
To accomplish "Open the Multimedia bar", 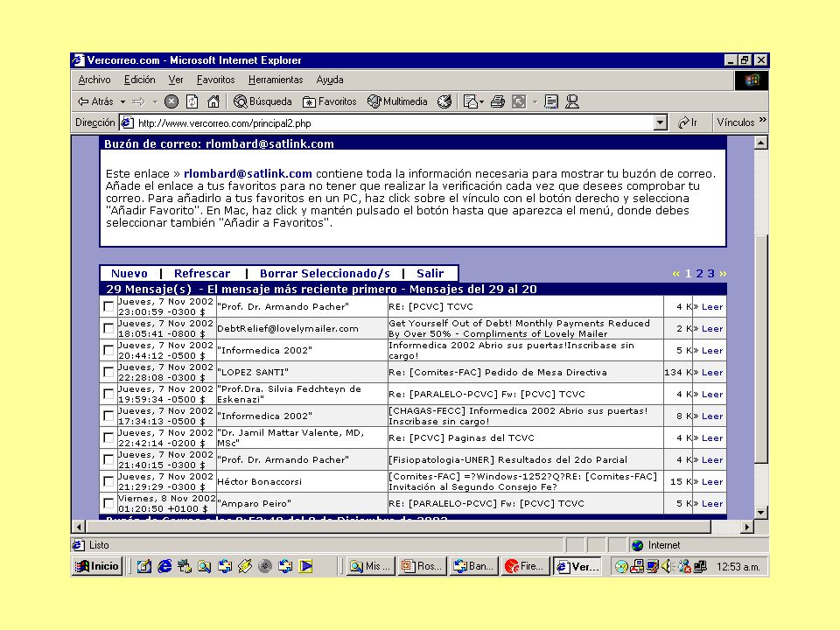I will [x=397, y=101].
